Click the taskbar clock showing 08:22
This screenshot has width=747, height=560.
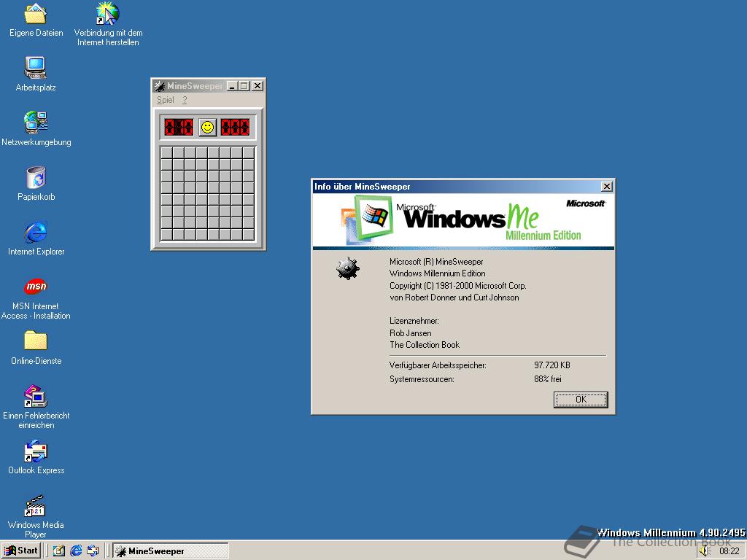click(x=729, y=551)
